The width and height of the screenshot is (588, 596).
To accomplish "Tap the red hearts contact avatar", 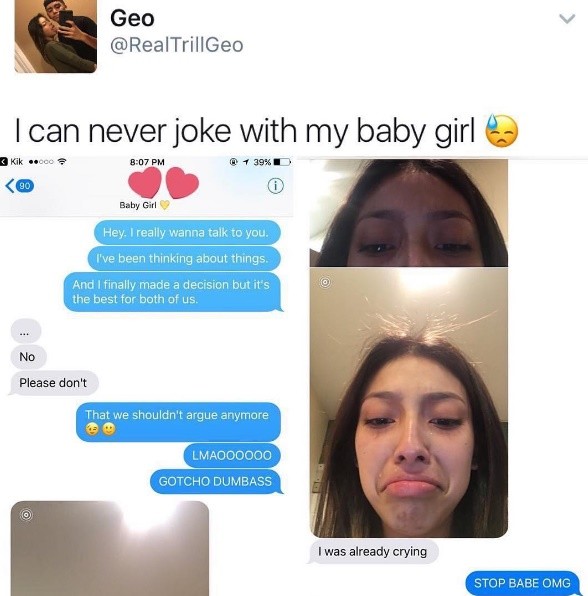I will click(x=163, y=183).
